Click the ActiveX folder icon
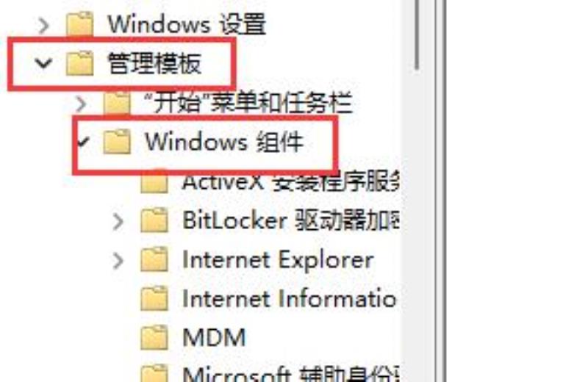This screenshot has width=588, height=382. (x=154, y=182)
